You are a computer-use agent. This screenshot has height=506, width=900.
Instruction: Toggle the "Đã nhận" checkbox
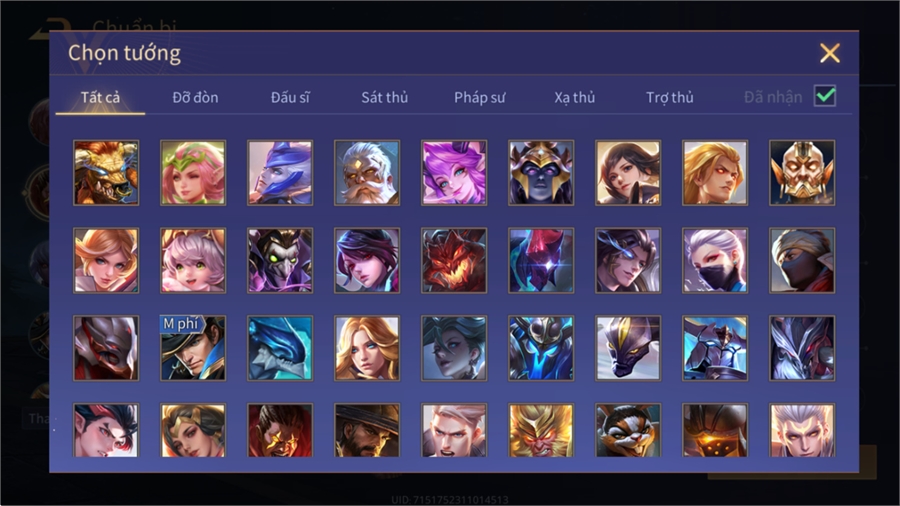(x=825, y=96)
